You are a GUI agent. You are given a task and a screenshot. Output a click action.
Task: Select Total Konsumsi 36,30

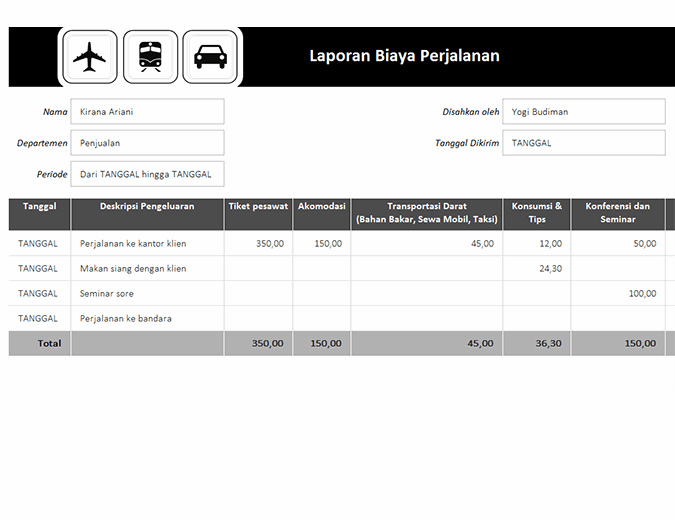point(537,344)
